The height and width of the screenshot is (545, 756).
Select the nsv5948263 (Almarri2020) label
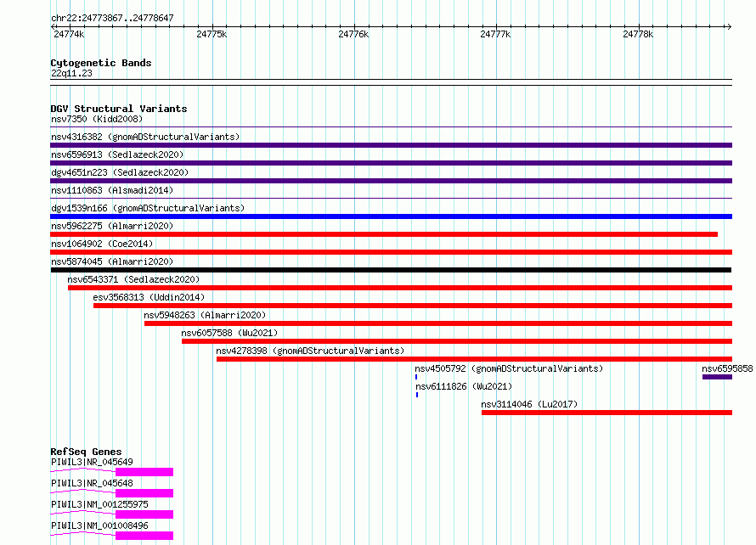coord(205,315)
